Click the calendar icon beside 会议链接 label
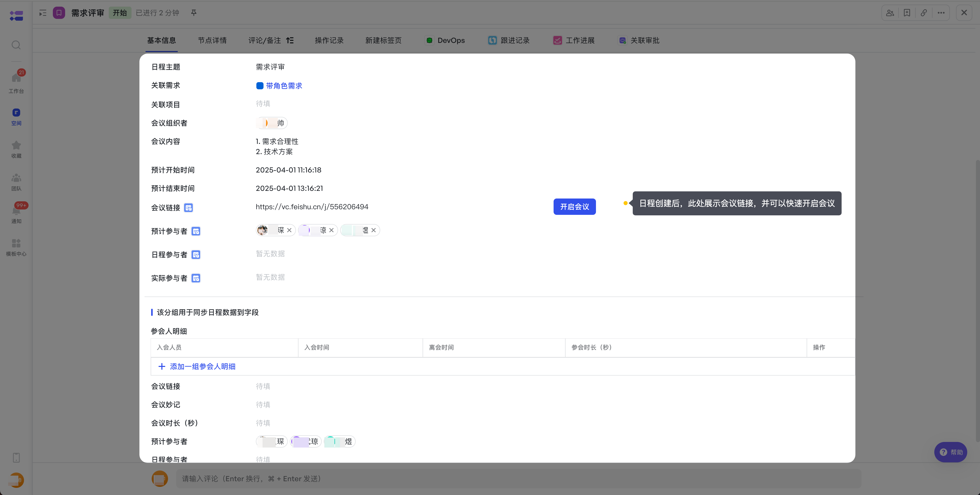The height and width of the screenshot is (495, 980). click(188, 208)
